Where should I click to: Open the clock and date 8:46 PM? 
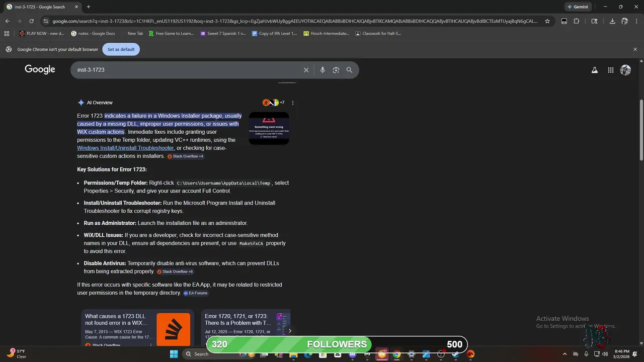click(622, 354)
